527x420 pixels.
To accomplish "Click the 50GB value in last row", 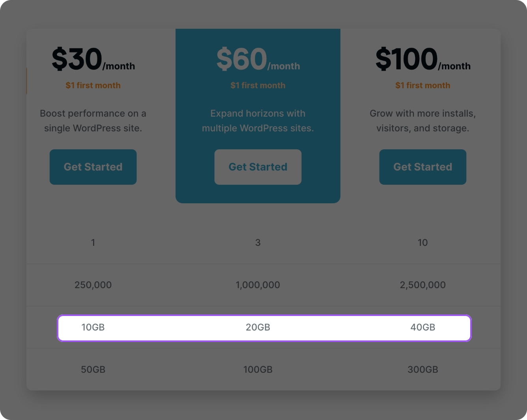I will [x=93, y=370].
